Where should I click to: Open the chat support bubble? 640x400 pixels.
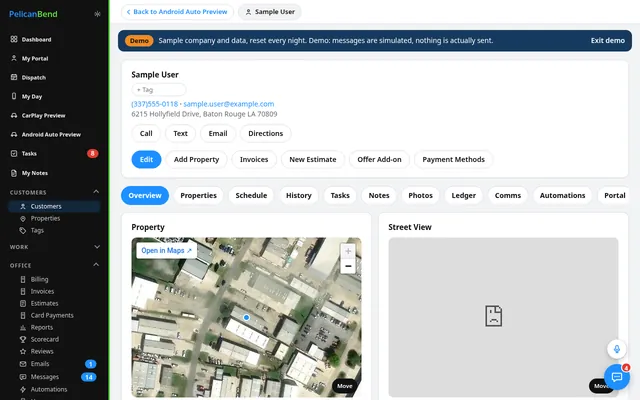click(617, 377)
